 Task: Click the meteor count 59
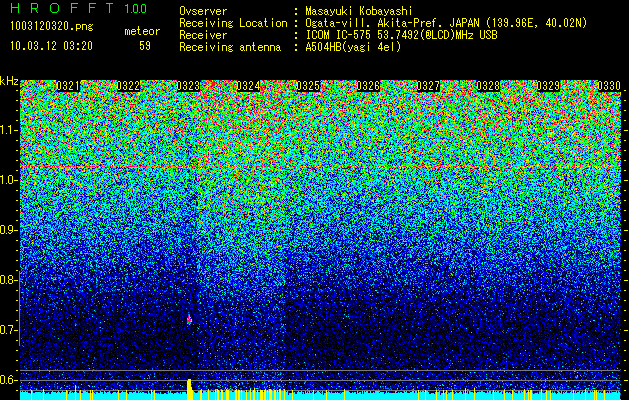[x=145, y=46]
